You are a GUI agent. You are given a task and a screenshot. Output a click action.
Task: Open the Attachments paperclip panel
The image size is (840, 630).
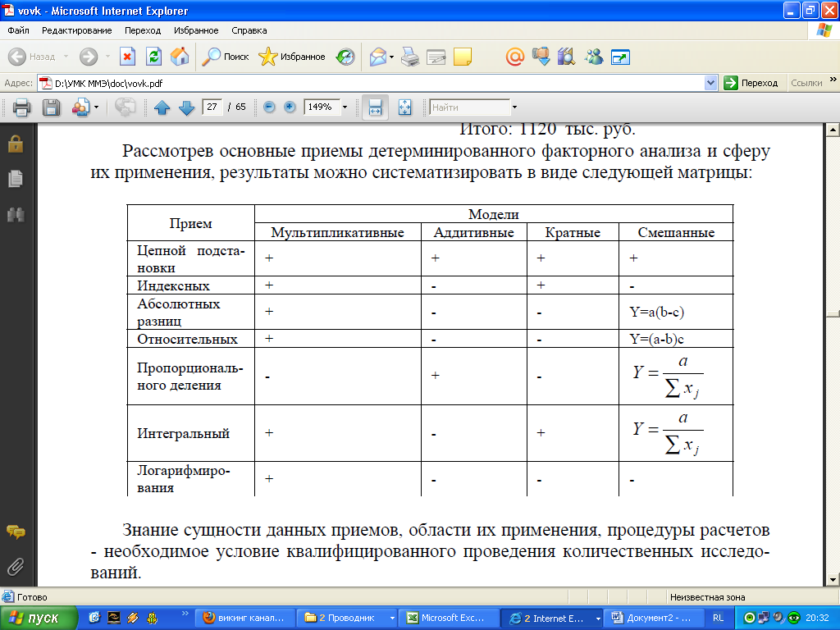click(15, 567)
